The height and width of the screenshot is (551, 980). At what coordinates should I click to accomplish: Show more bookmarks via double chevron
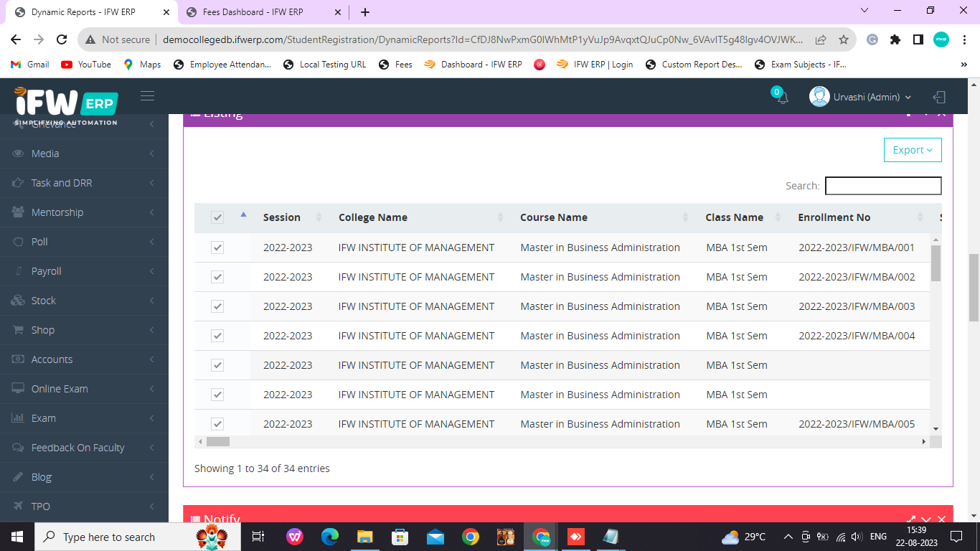(963, 65)
